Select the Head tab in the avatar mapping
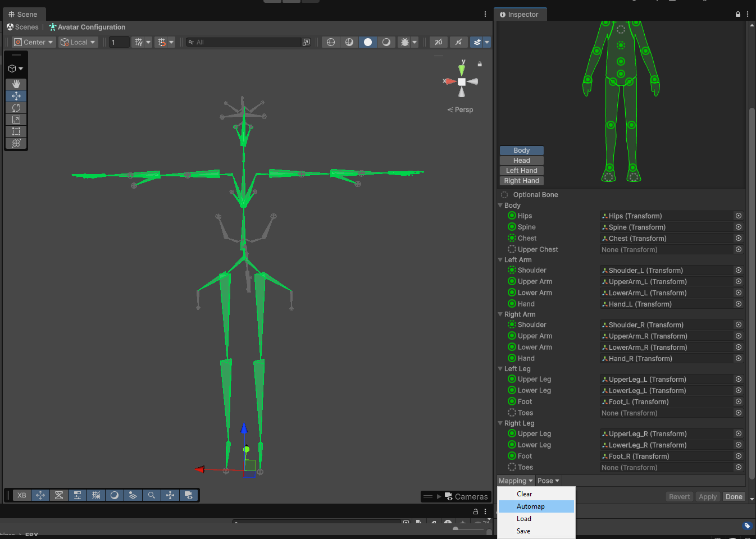The width and height of the screenshot is (756, 539). click(x=521, y=160)
